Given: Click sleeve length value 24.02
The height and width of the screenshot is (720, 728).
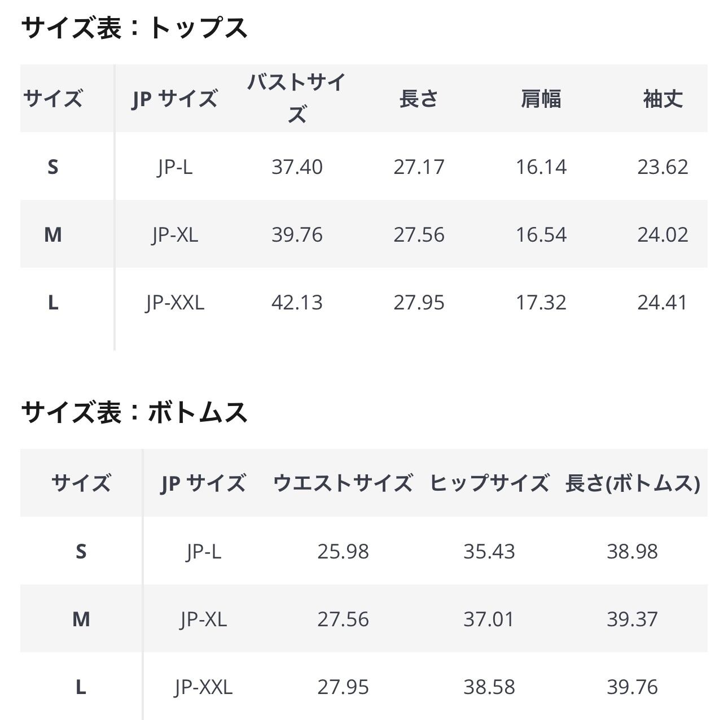Looking at the screenshot, I should tap(663, 235).
